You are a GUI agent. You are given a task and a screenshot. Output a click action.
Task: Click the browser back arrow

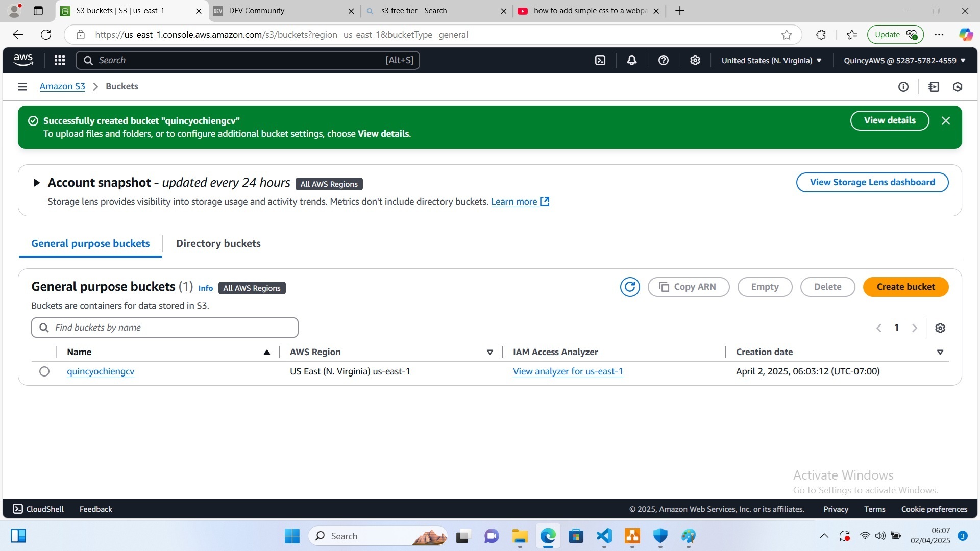[18, 35]
